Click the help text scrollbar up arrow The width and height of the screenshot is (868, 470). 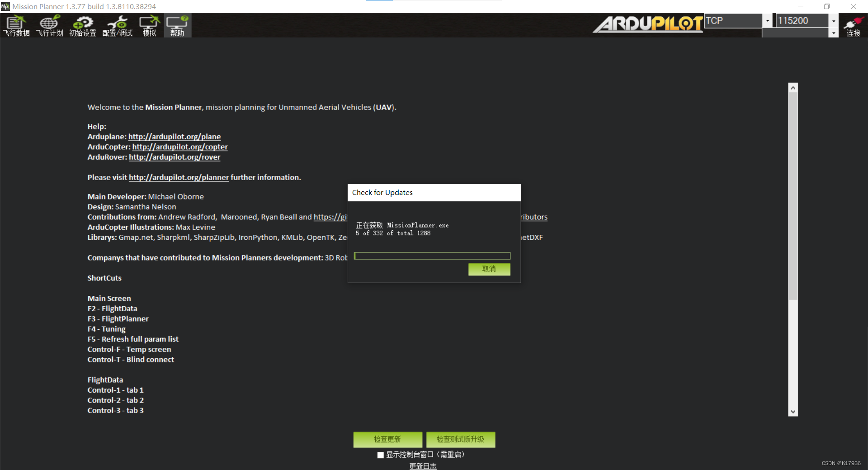tap(793, 88)
